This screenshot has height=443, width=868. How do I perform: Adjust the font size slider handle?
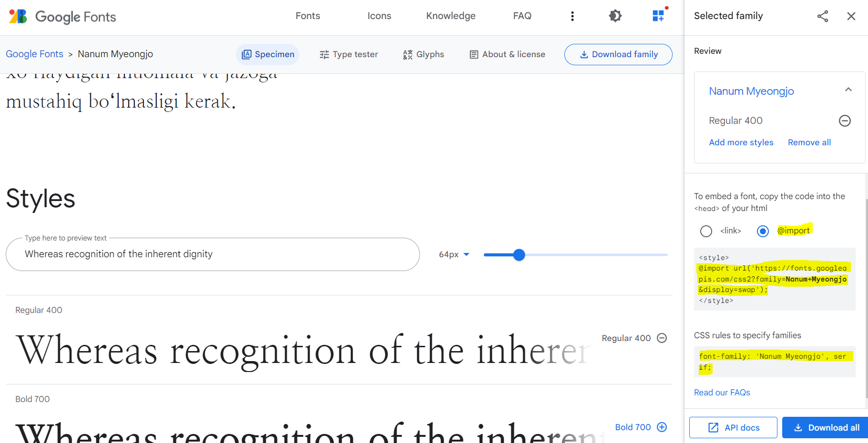(519, 255)
